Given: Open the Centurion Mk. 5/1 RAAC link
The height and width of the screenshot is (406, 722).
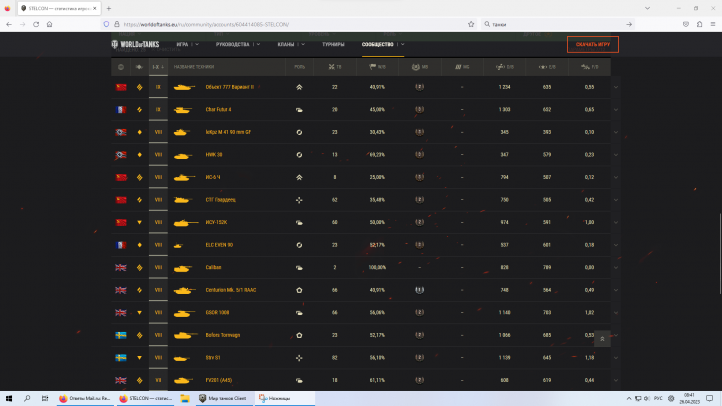Looking at the screenshot, I should coord(231,289).
